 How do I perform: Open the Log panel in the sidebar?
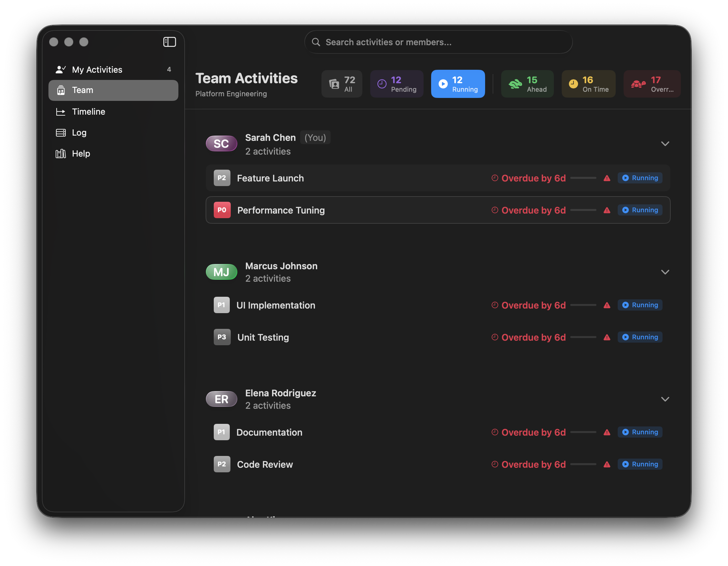[79, 132]
